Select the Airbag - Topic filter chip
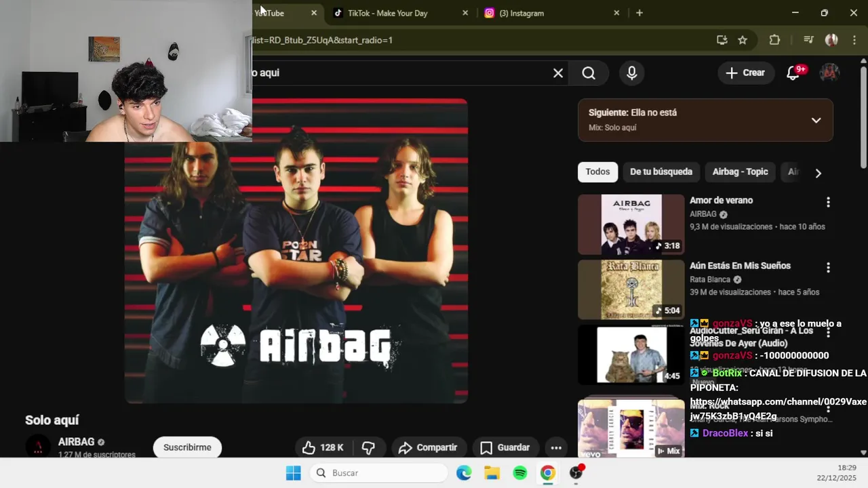868x488 pixels. (740, 171)
